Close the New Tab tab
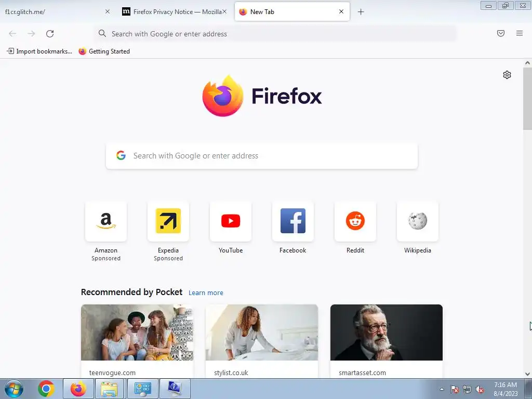Image resolution: width=532 pixels, height=399 pixels. point(341,11)
